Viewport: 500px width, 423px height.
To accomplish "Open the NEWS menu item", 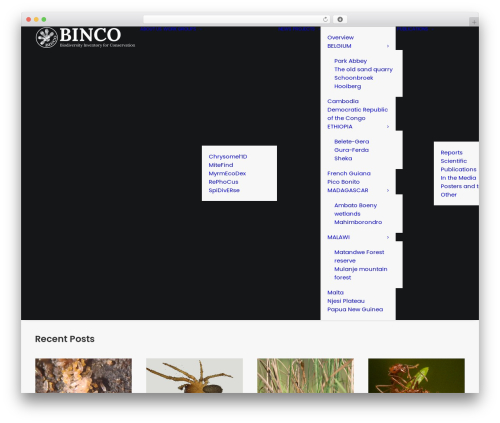I will coord(285,29).
